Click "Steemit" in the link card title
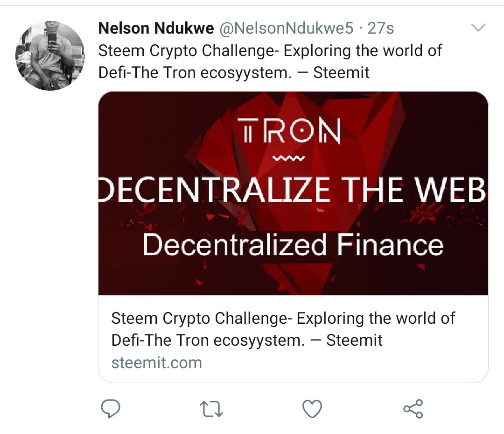Viewport: 504px width, 434px height. 354,340
